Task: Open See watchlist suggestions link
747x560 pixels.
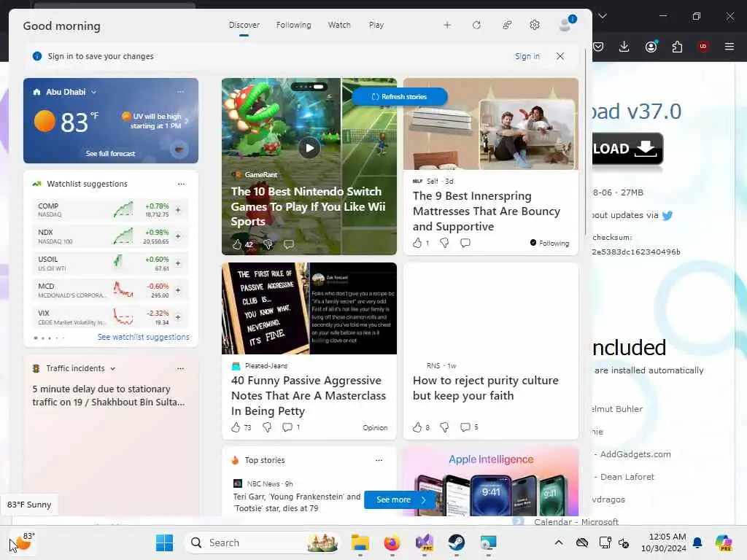Action: (144, 337)
